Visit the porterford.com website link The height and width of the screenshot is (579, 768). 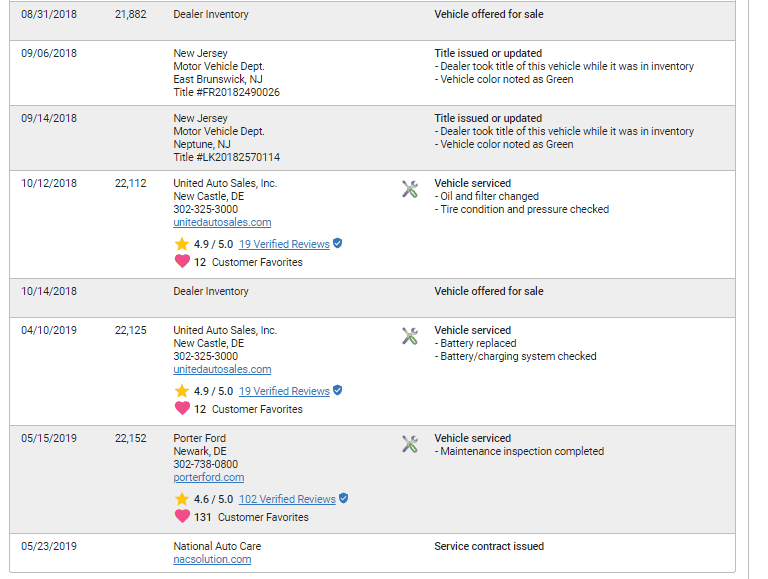pyautogui.click(x=209, y=478)
